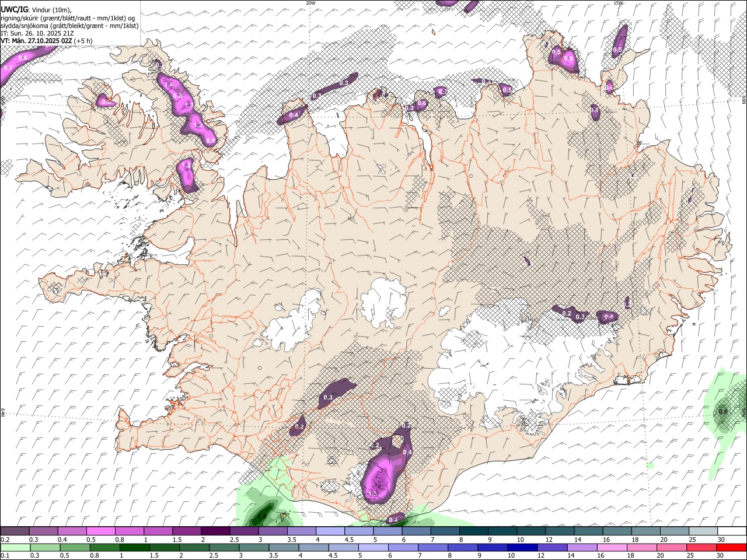Image resolution: width=747 pixels, height=560 pixels.
Task: Pick the palest green rain-scale swatch labelled 0.1
Action: (15, 547)
